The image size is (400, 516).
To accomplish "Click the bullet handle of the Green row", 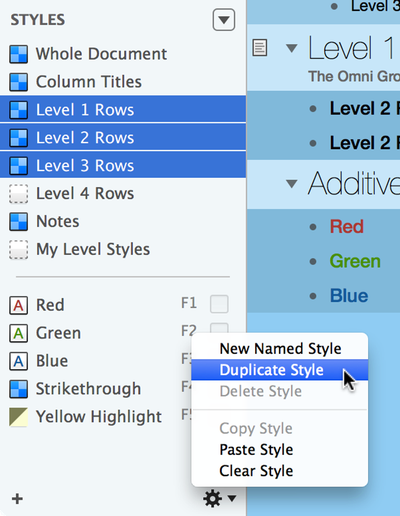I will point(313,262).
